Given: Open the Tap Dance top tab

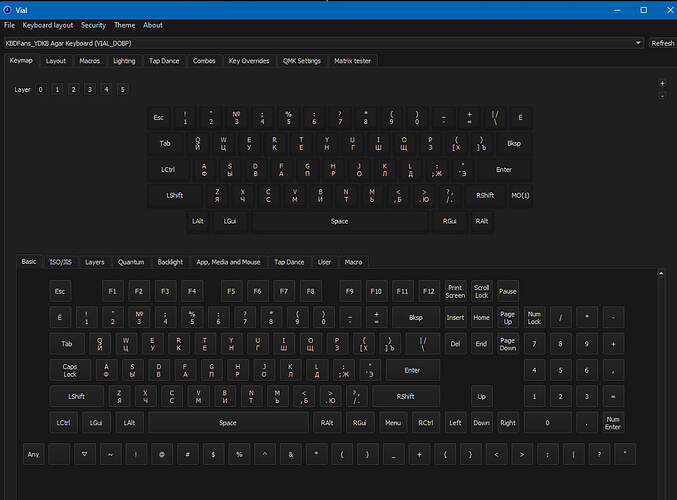Looking at the screenshot, I should 164,61.
